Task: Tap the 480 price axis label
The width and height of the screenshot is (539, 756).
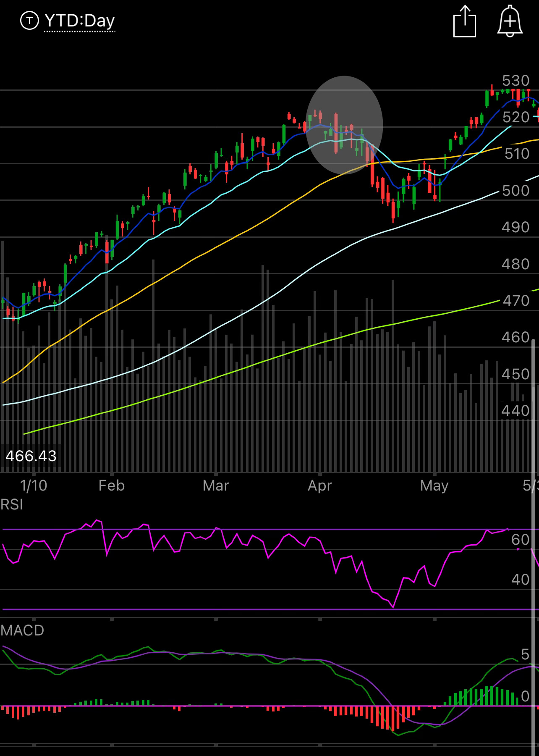Action: point(516,264)
